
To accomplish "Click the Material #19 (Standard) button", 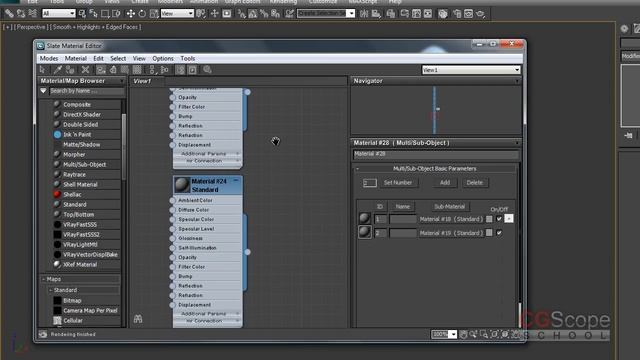I will click(x=451, y=233).
